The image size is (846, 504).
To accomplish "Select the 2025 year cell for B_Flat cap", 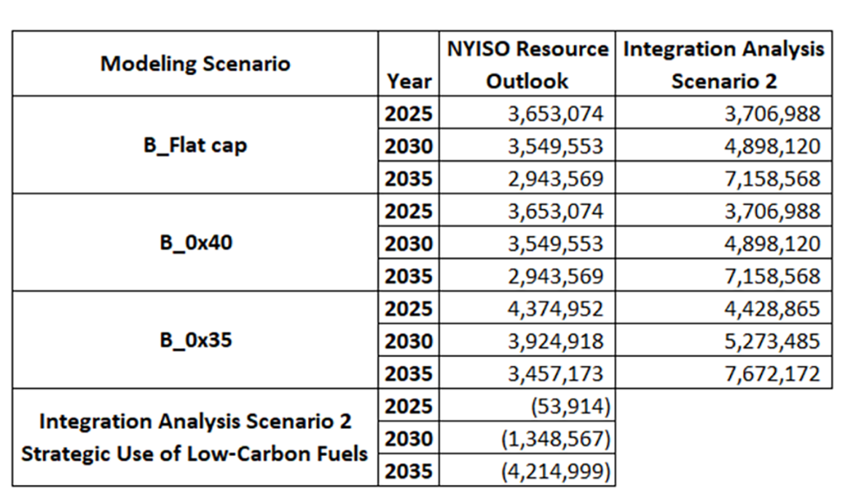I will tap(409, 114).
